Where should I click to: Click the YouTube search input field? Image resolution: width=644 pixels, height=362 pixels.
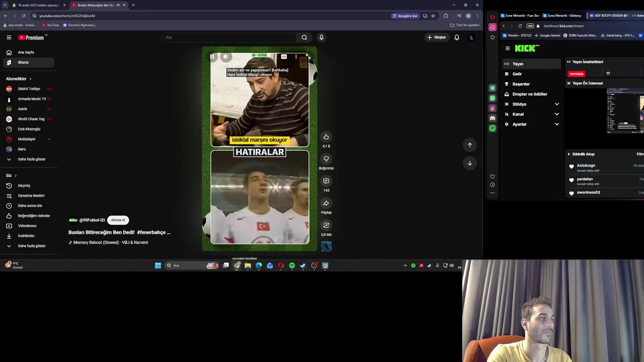[x=229, y=37]
